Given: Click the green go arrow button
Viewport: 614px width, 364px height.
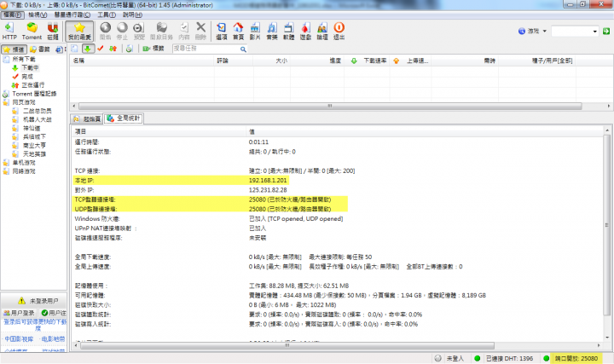Looking at the screenshot, I should point(606,31).
